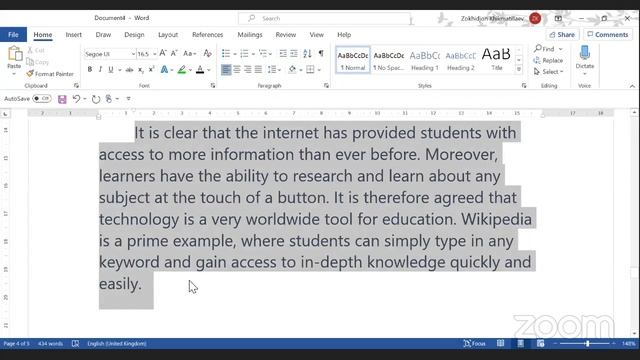
Task: Click the Format Painter tool
Action: click(50, 74)
